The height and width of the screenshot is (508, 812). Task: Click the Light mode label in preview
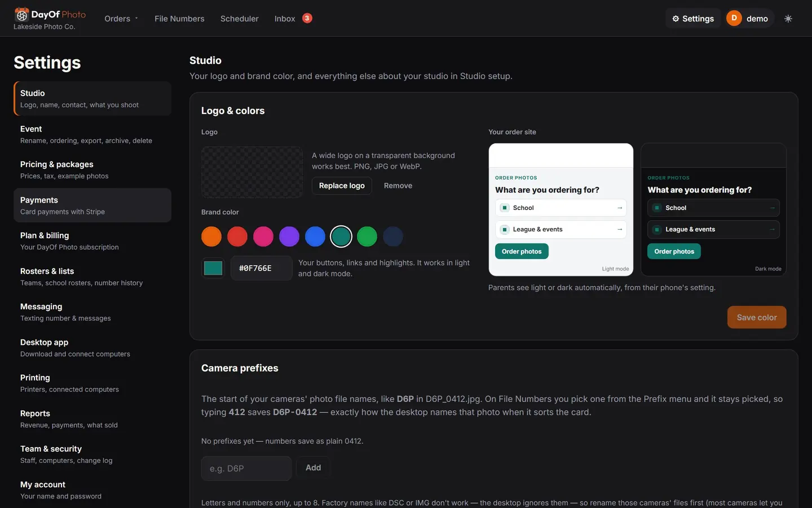coord(615,269)
